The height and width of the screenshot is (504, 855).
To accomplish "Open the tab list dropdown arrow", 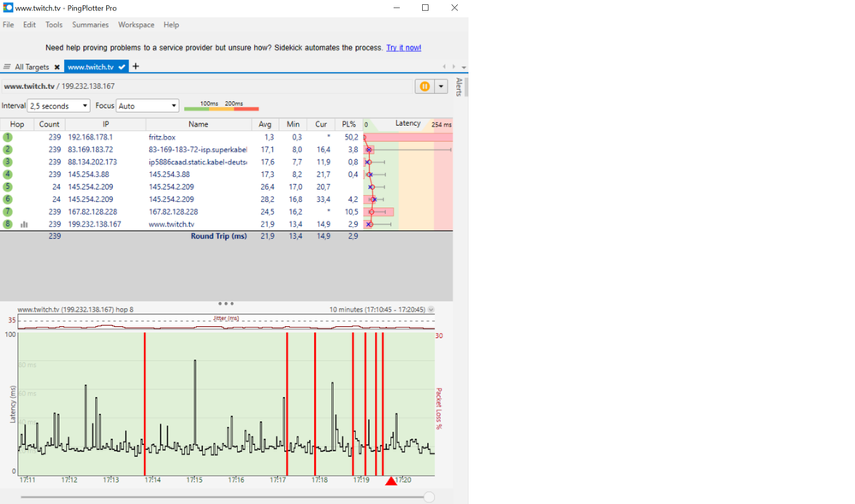I will (x=464, y=67).
